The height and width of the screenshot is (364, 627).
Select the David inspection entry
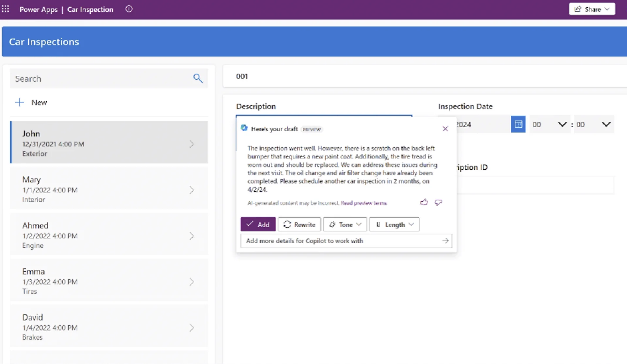tap(109, 326)
